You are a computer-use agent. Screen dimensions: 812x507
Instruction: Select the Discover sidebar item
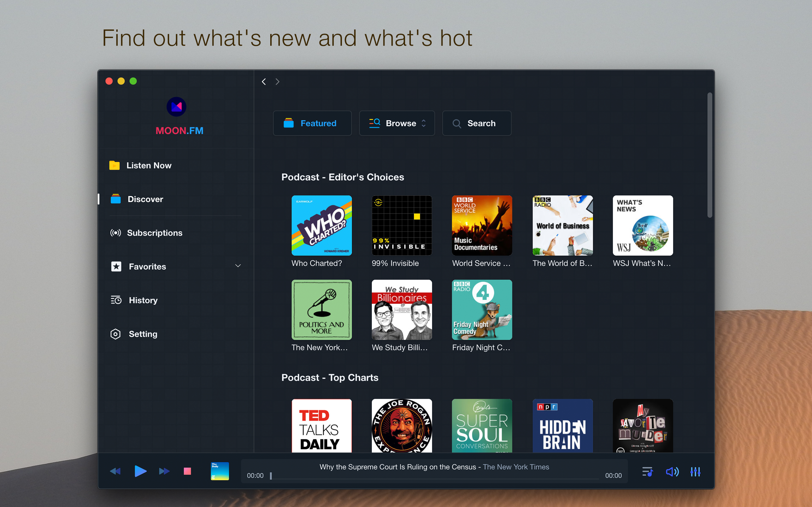point(145,199)
